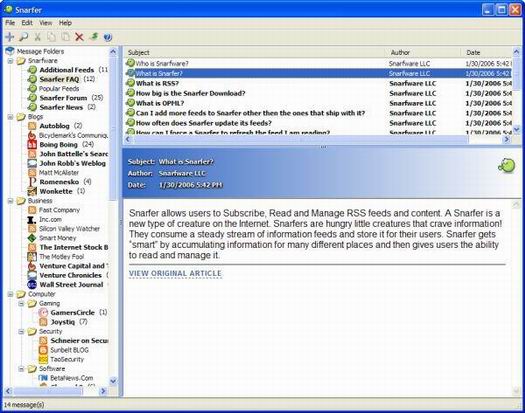
Task: Select the Fast Company feed
Action: point(59,210)
